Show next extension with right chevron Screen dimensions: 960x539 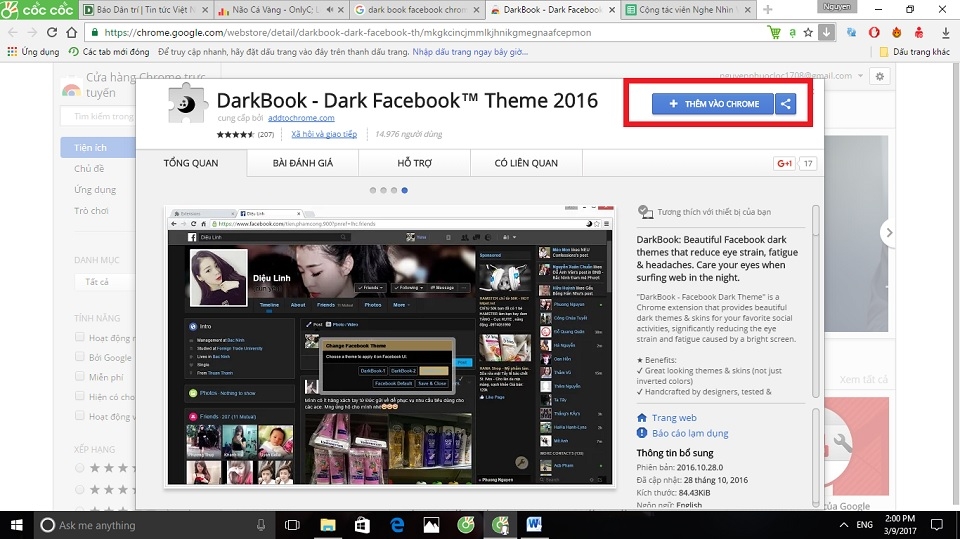(889, 233)
